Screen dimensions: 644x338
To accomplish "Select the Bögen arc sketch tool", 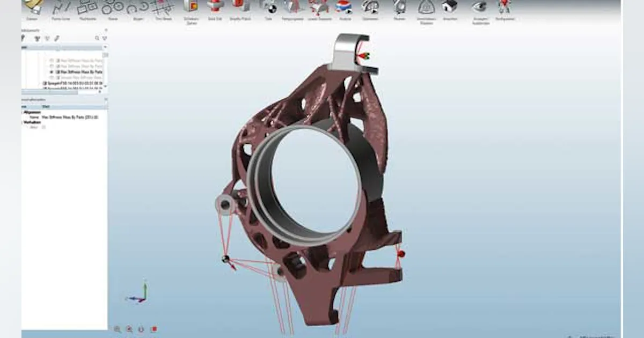I will coord(137,8).
